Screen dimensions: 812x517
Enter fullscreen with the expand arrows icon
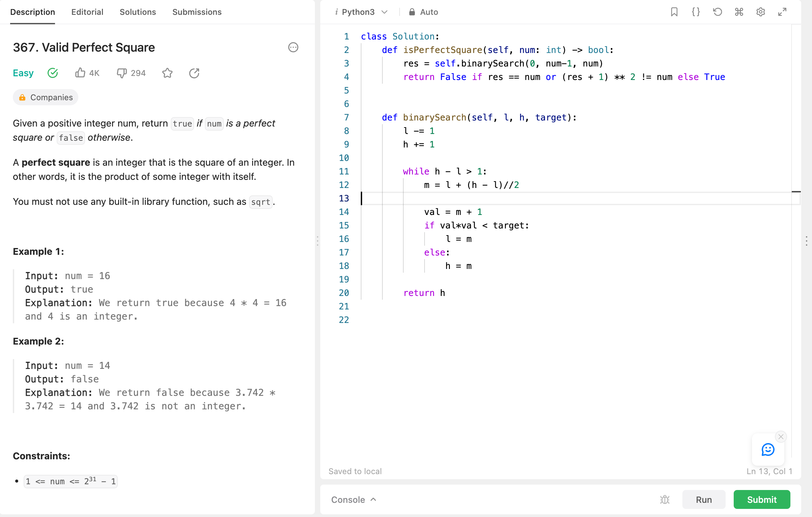782,12
